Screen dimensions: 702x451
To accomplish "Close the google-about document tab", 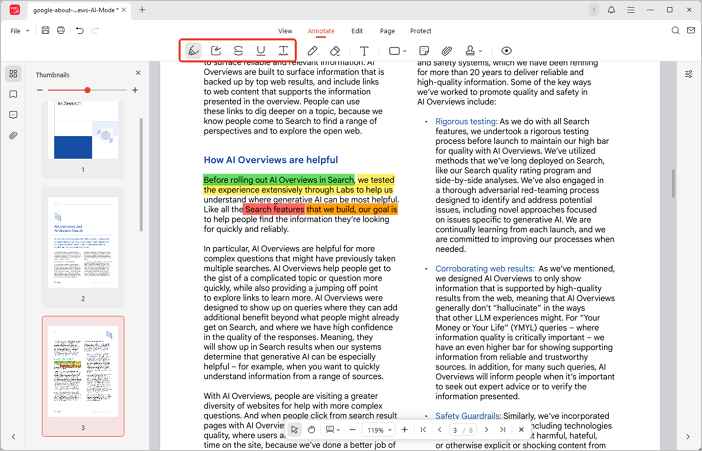I will click(124, 10).
